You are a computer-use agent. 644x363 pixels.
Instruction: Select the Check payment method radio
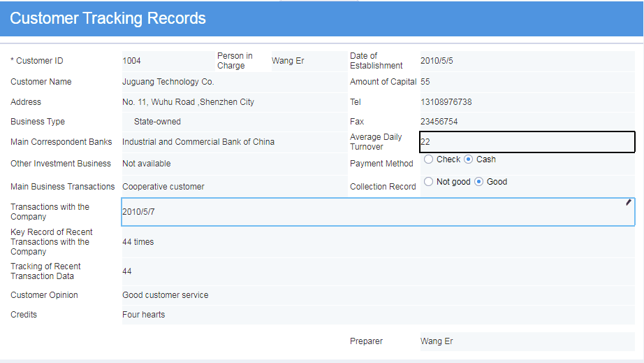[x=428, y=159]
